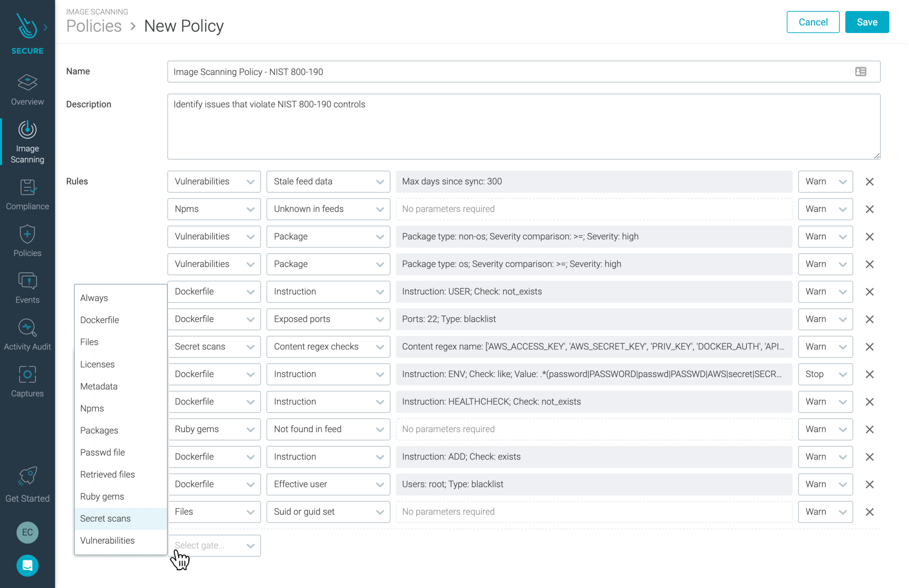Remove the ADD exists instruction rule

click(869, 457)
